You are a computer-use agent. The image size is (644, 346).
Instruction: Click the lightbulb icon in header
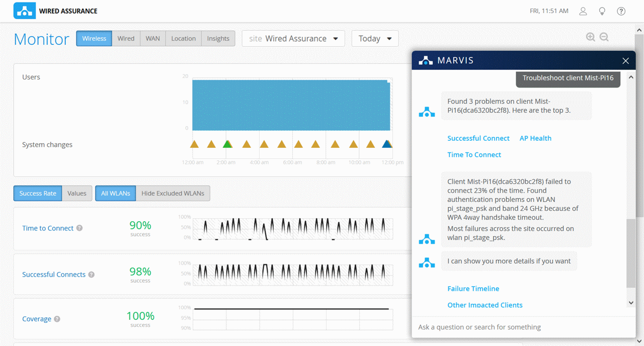[x=602, y=11]
